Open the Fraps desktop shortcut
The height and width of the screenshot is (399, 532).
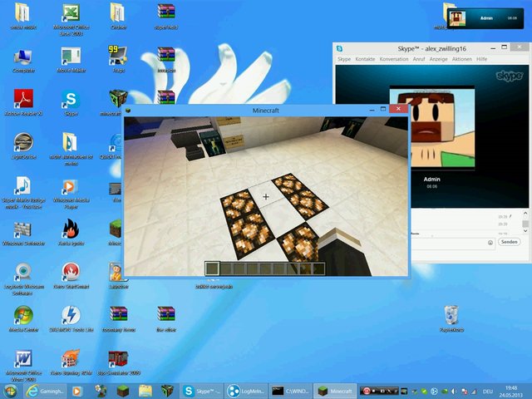(118, 58)
